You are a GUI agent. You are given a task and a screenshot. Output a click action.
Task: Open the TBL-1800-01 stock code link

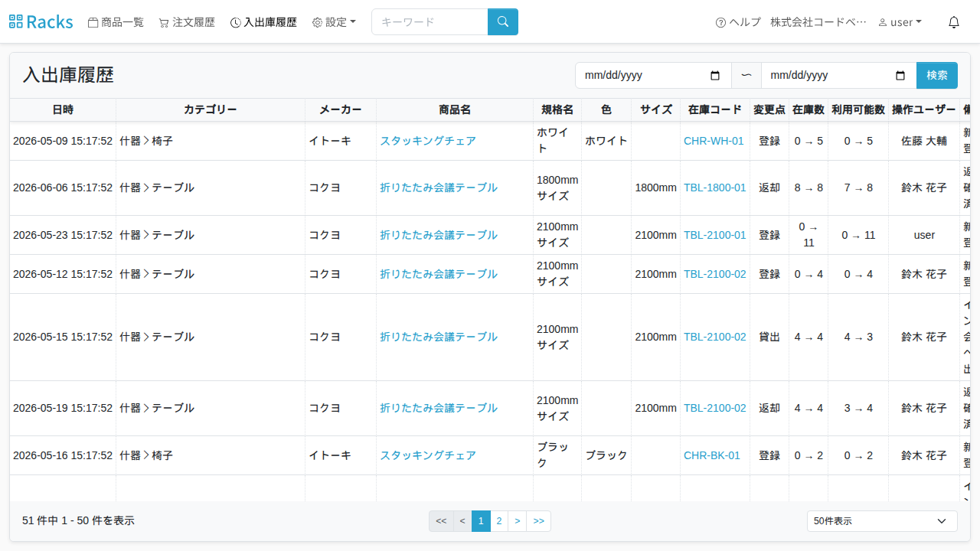tap(714, 187)
